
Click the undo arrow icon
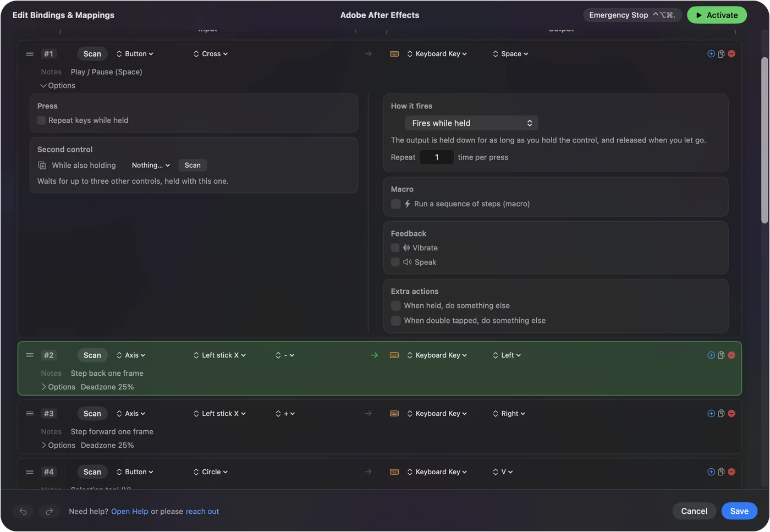(x=23, y=512)
